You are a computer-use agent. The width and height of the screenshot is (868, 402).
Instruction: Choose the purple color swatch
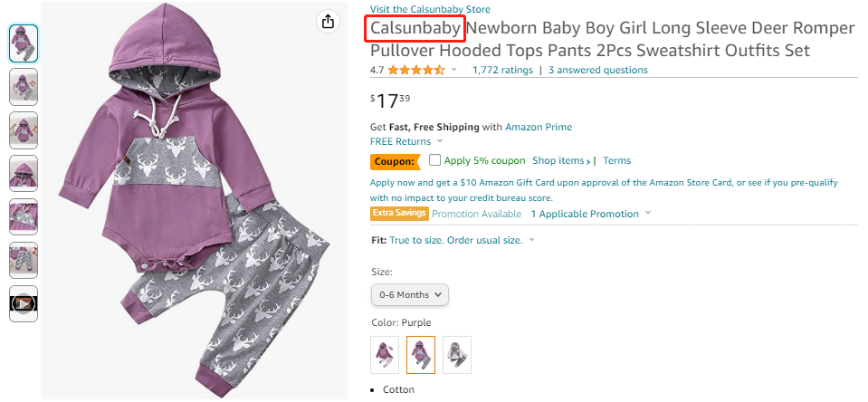pyautogui.click(x=421, y=354)
